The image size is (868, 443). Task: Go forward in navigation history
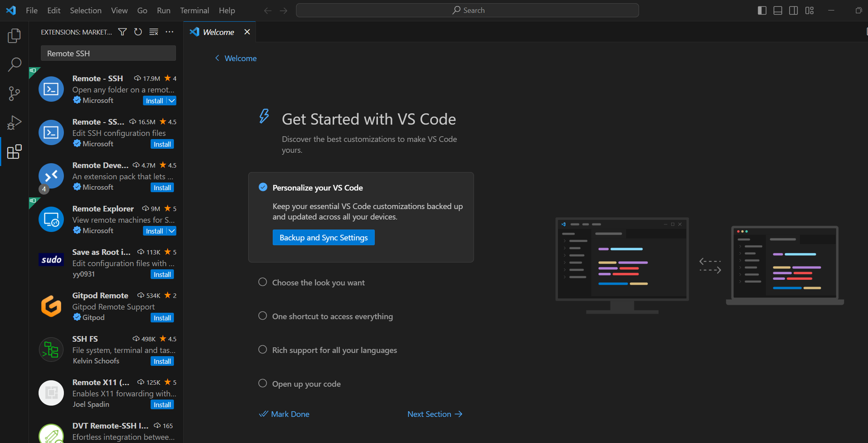pyautogui.click(x=284, y=10)
